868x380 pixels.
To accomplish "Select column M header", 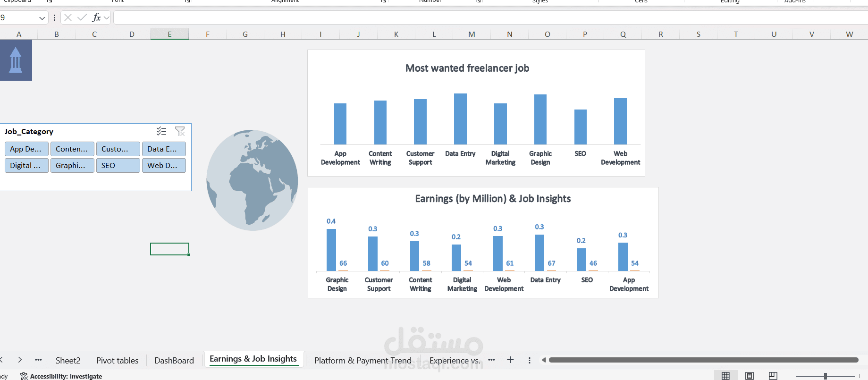I will tap(472, 34).
